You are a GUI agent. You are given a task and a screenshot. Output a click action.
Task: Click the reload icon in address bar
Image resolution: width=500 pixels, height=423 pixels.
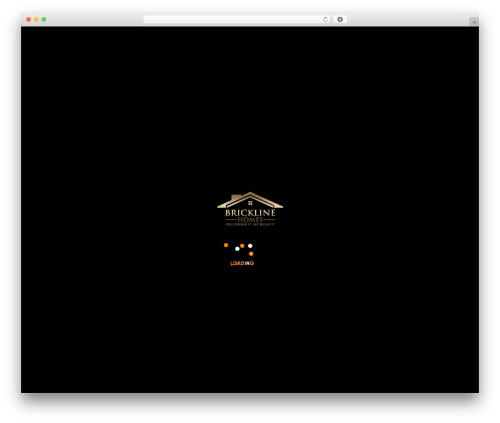click(x=325, y=19)
